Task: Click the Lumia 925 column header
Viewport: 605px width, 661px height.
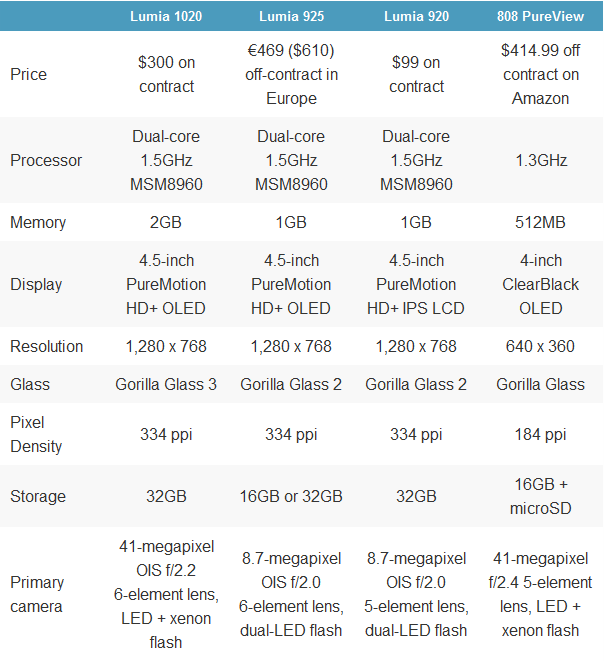Action: point(291,16)
